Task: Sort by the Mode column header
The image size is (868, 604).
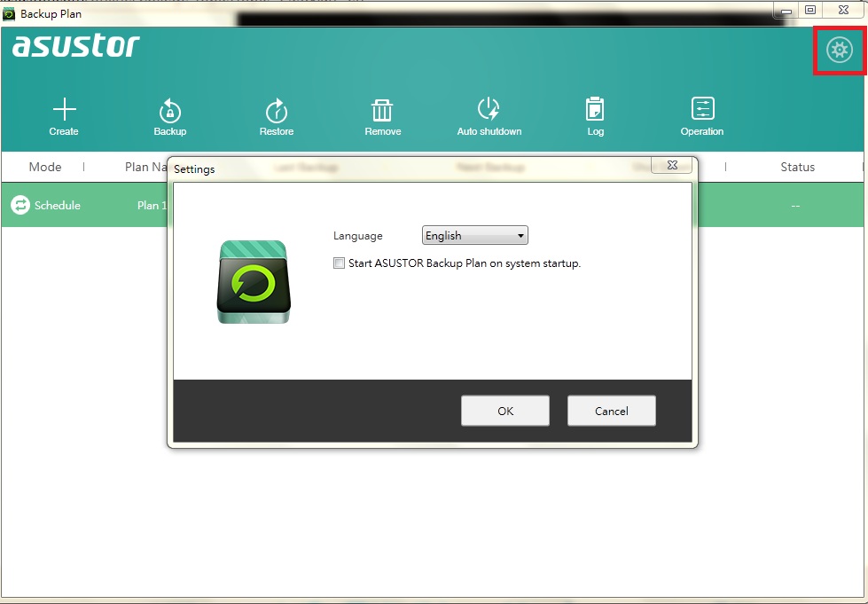Action: pyautogui.click(x=45, y=167)
